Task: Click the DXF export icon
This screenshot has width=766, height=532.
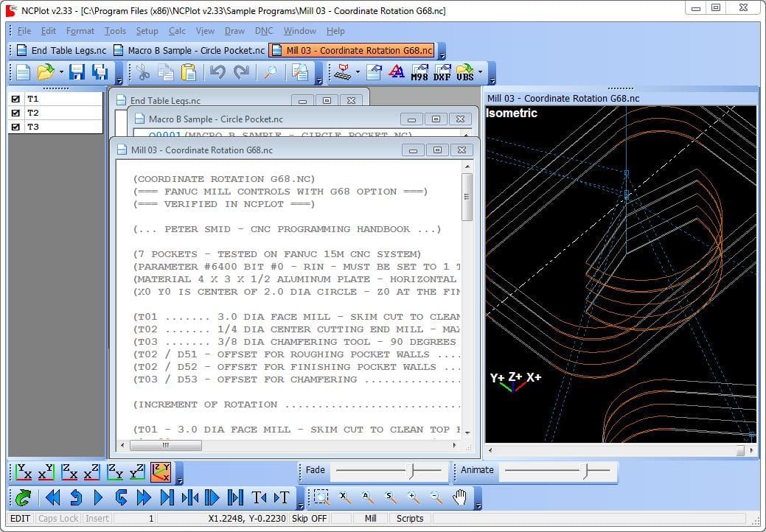Action: (x=442, y=72)
